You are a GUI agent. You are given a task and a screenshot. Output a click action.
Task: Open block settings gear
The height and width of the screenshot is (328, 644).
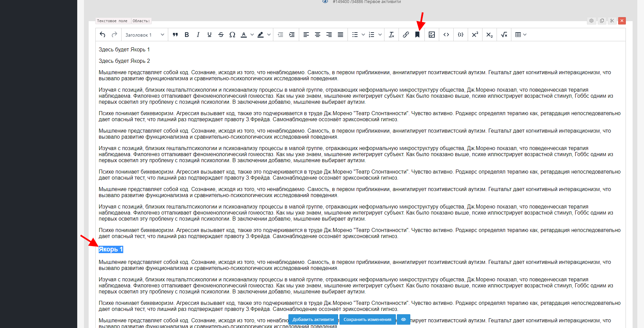(591, 21)
